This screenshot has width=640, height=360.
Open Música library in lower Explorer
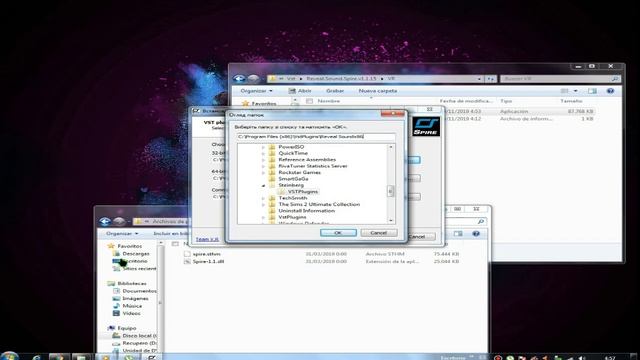click(x=132, y=306)
